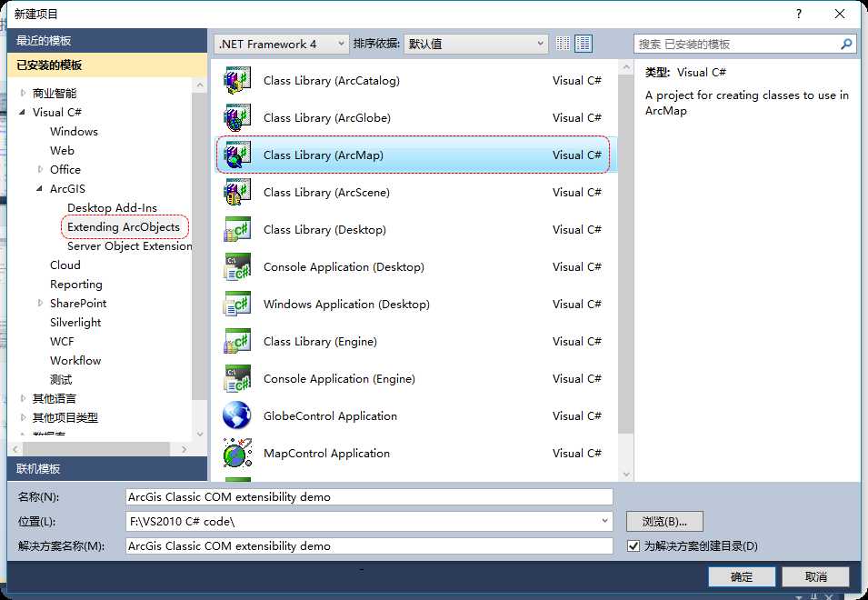Click the Class Library (Engine) icon
Viewport: 868px width, 600px height.
[237, 342]
